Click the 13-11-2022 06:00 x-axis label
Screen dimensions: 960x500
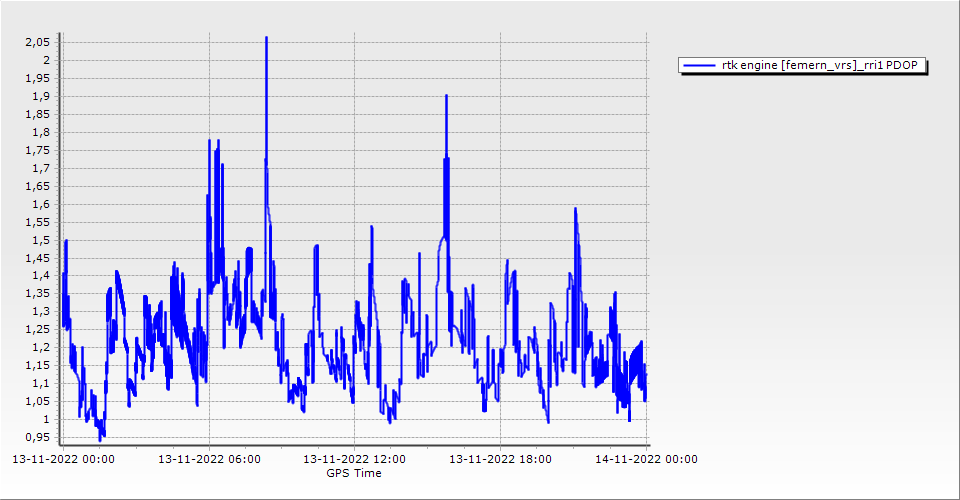click(x=210, y=460)
